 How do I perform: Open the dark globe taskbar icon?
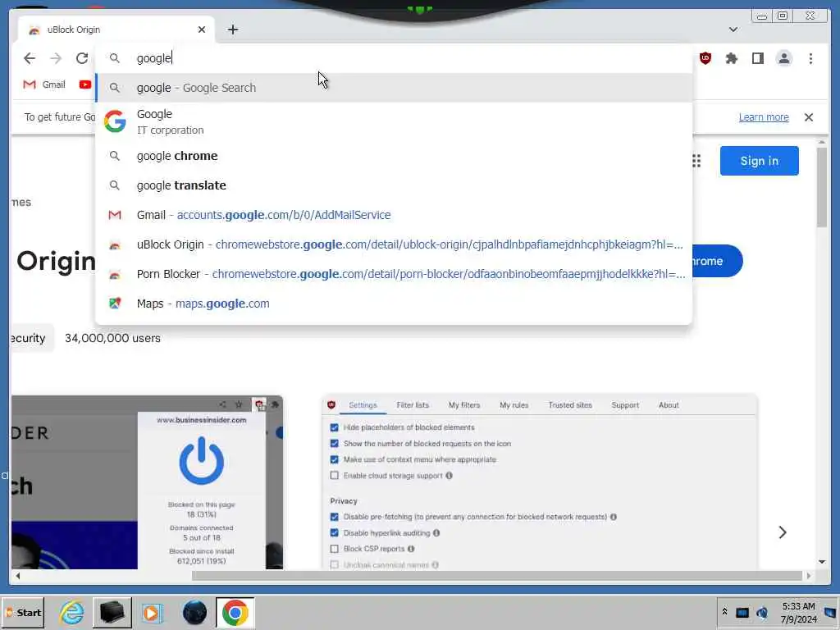point(194,612)
